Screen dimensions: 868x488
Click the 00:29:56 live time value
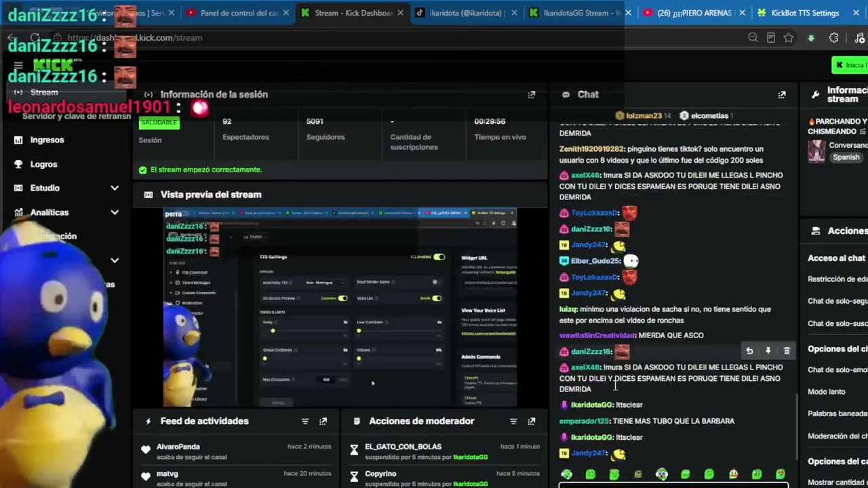pyautogui.click(x=490, y=121)
